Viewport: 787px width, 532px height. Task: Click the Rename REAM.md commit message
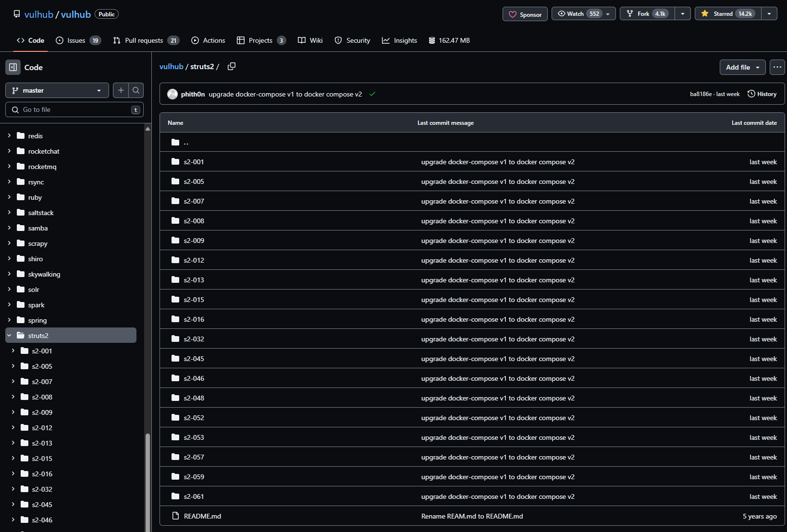[x=472, y=516]
